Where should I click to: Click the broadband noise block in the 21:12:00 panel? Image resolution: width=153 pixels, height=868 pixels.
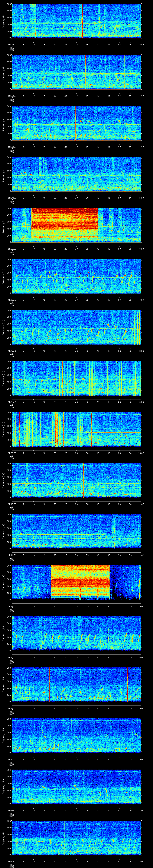tap(80, 582)
